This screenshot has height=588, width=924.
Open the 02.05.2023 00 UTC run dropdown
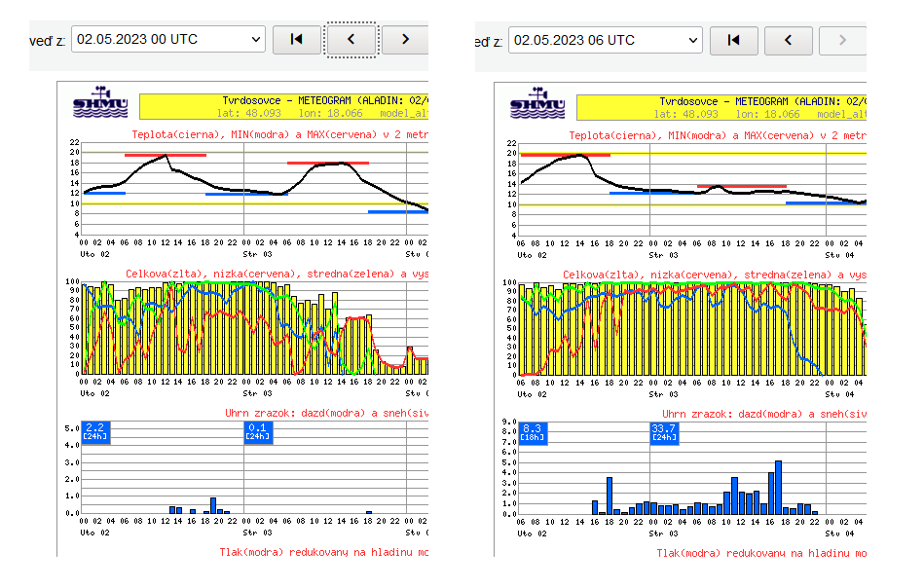[x=168, y=40]
